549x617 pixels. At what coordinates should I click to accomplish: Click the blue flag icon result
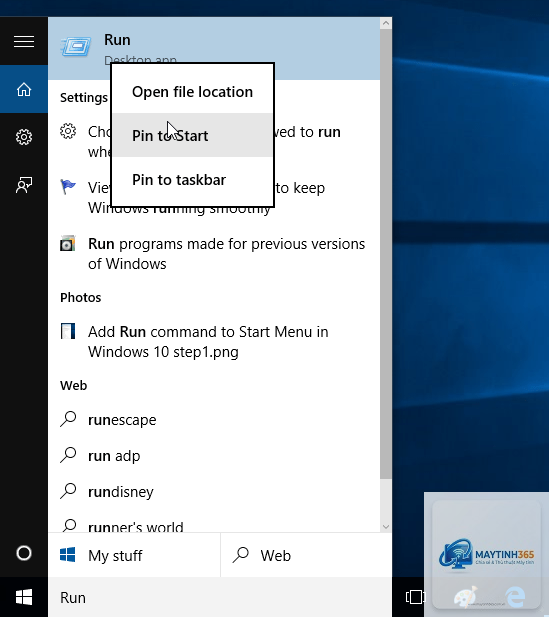coord(68,187)
